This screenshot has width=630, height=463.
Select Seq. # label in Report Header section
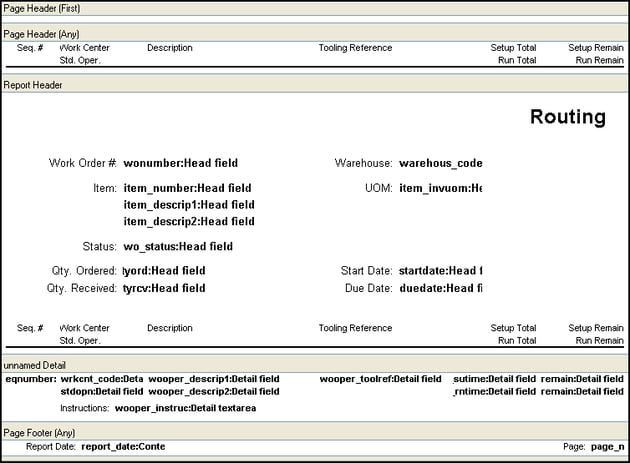(30, 328)
